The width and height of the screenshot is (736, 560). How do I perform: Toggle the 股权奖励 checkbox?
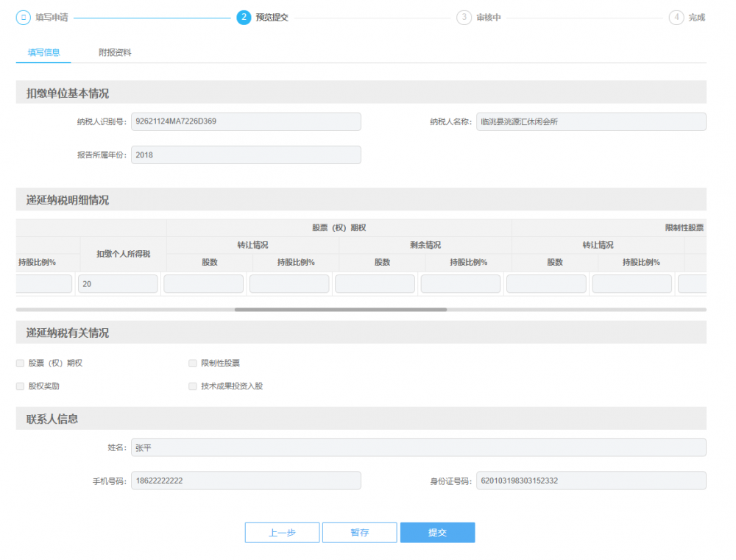(20, 386)
